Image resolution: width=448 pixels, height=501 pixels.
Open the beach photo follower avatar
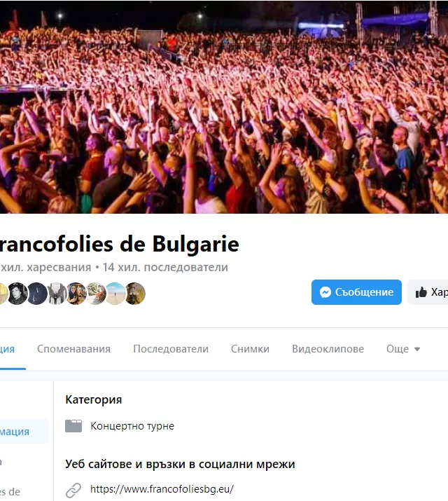point(115,294)
